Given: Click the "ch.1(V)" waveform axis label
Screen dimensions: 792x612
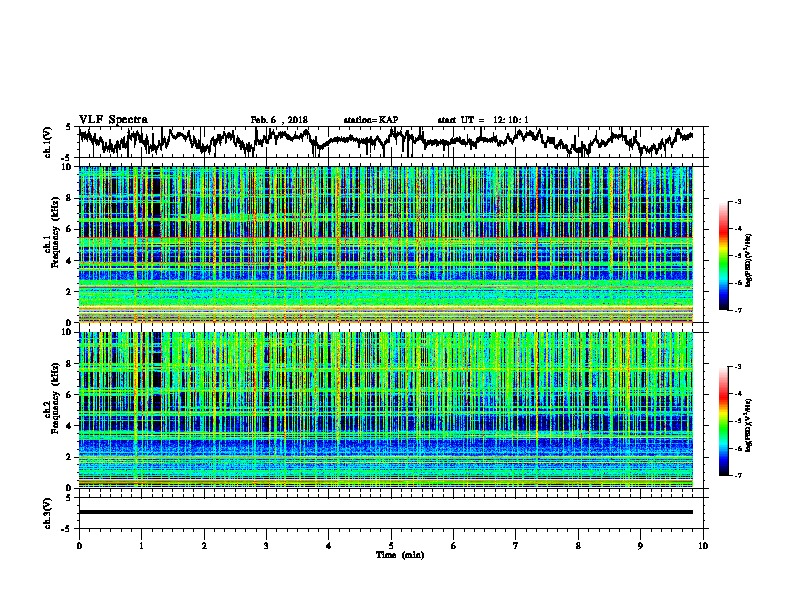Looking at the screenshot, I should [x=47, y=142].
